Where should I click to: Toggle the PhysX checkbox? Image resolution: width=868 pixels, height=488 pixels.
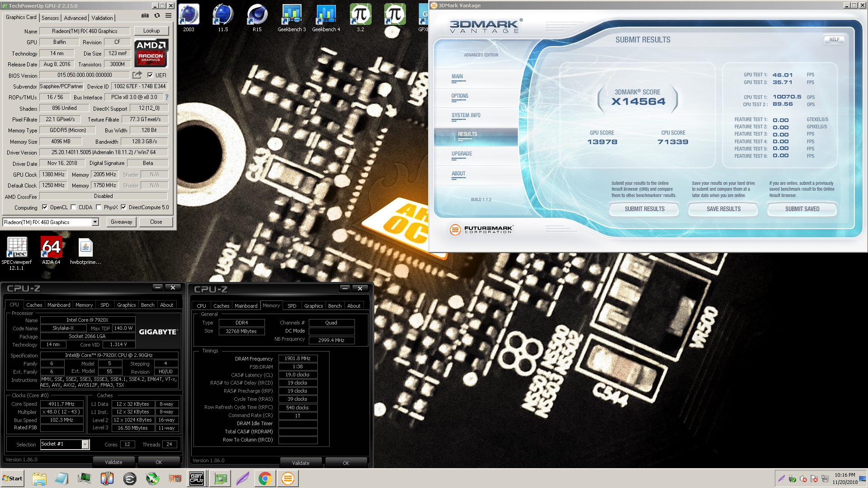(x=99, y=207)
